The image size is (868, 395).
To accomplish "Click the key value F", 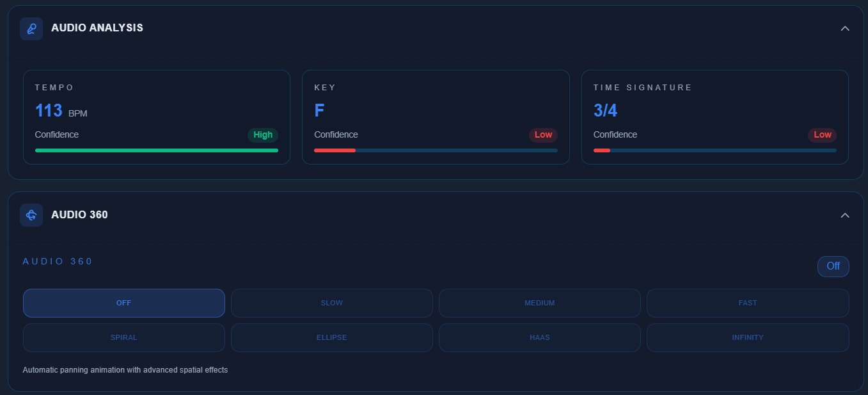I will tap(319, 111).
